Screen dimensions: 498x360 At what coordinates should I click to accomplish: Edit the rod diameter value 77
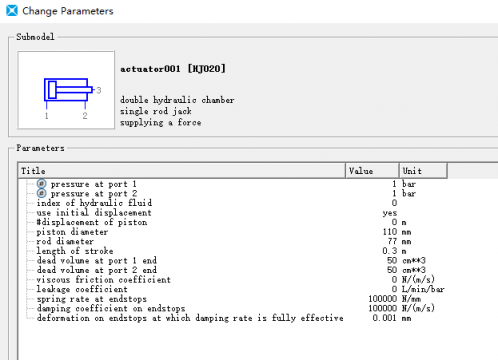pyautogui.click(x=392, y=241)
